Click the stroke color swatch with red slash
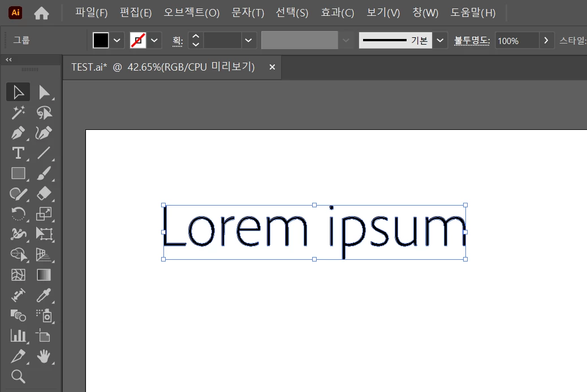This screenshot has height=392, width=587. (138, 40)
